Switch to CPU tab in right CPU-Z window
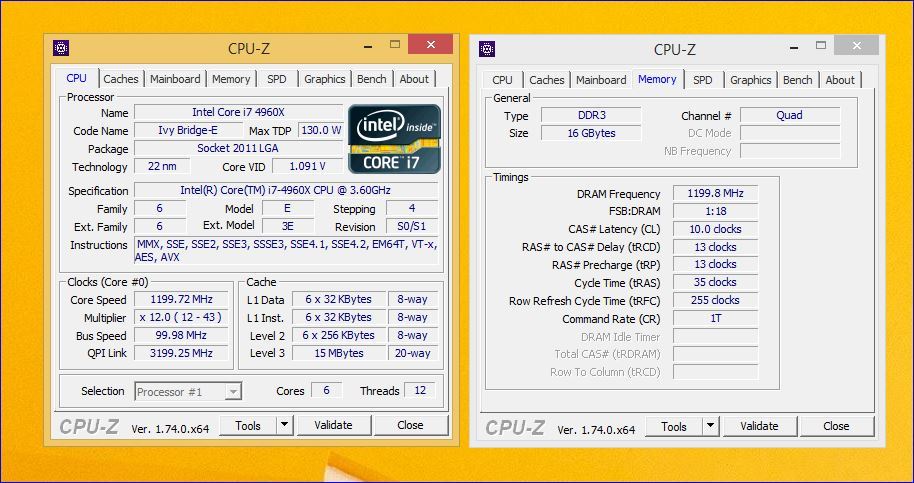This screenshot has width=914, height=483. coord(502,80)
